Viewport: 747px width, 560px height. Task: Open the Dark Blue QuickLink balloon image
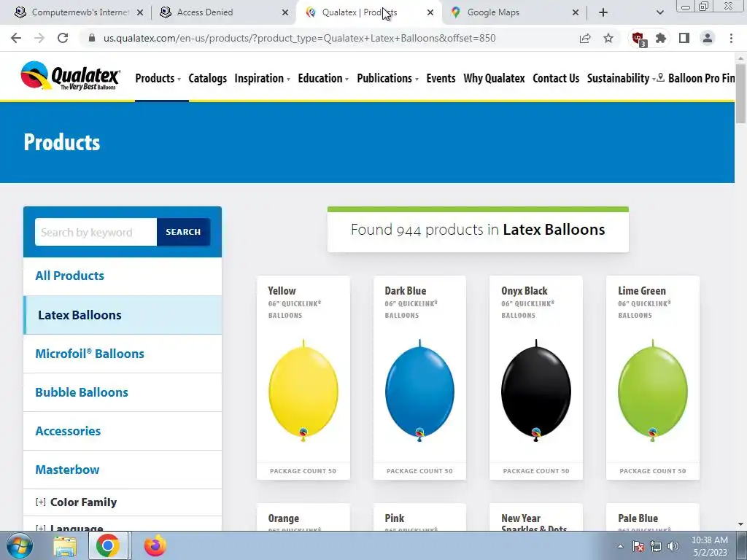click(419, 391)
